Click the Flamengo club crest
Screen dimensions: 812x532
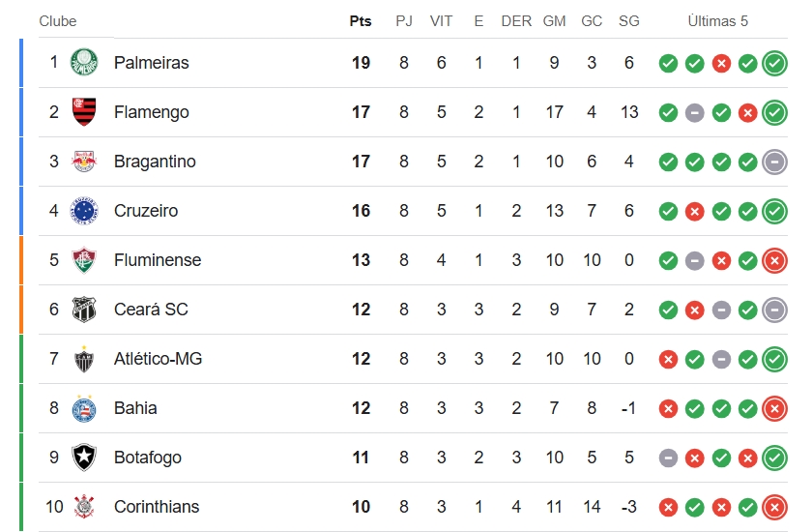point(84,112)
